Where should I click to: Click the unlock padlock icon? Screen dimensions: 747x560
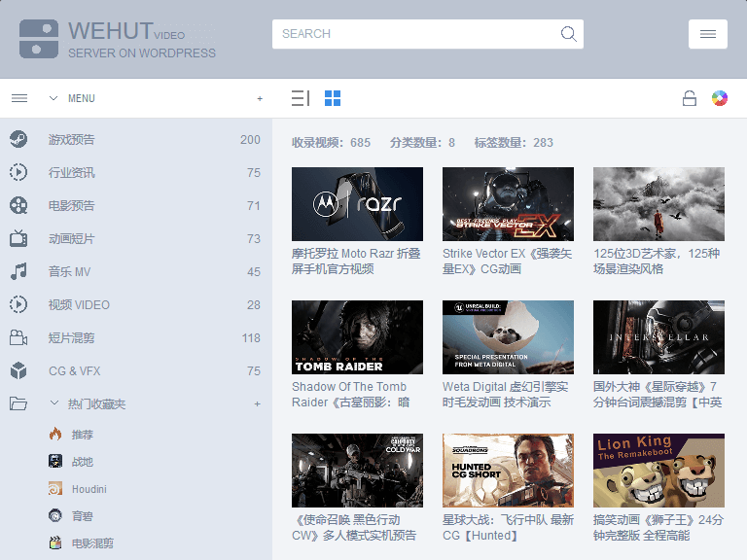689,98
